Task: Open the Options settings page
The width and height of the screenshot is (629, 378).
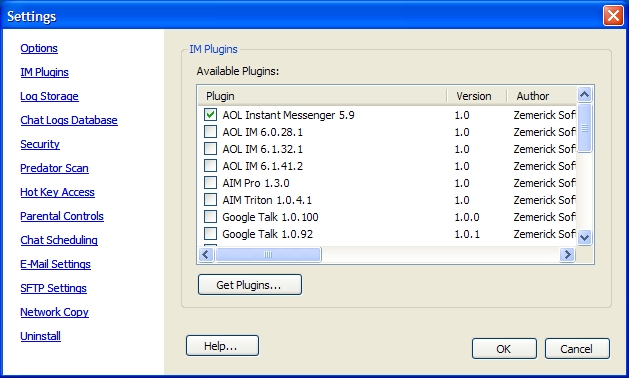Action: coord(39,48)
